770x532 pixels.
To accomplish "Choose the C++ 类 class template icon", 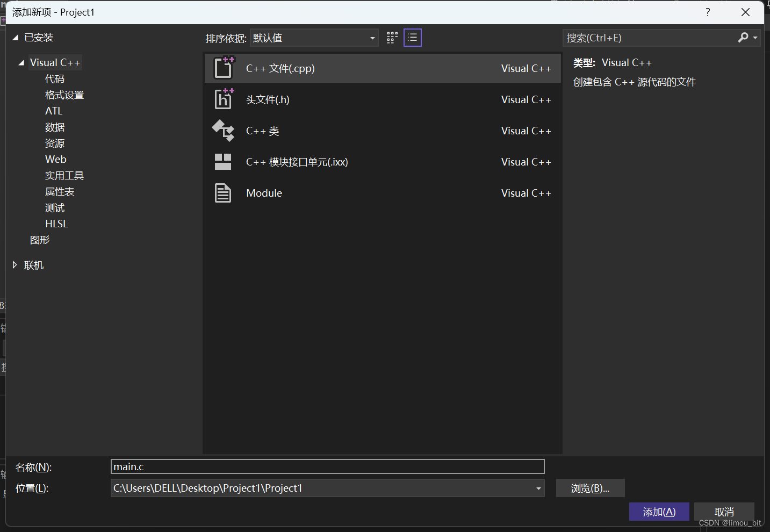I will [224, 131].
